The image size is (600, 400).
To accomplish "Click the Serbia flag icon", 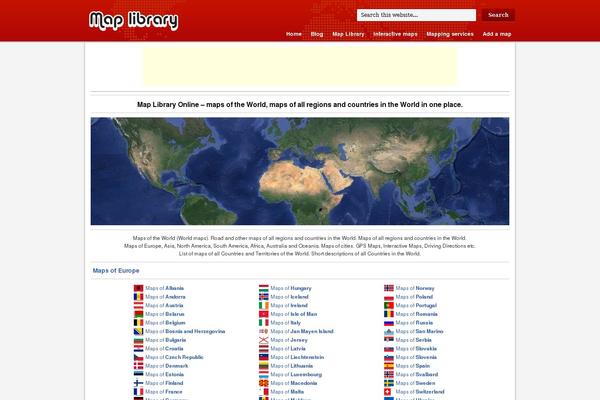I will point(389,340).
